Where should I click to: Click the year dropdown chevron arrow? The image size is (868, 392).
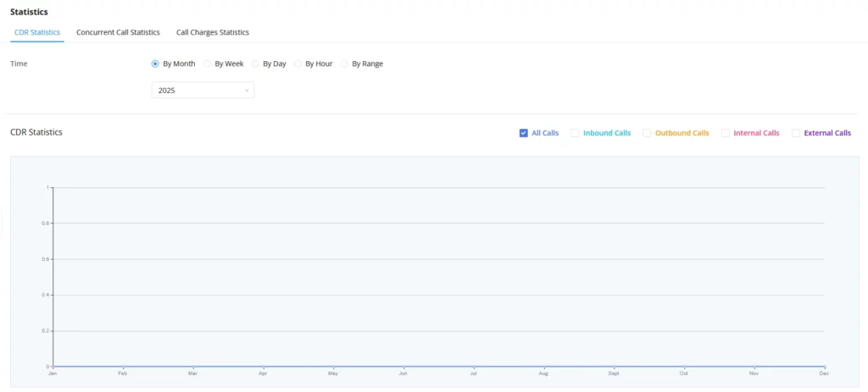click(247, 90)
